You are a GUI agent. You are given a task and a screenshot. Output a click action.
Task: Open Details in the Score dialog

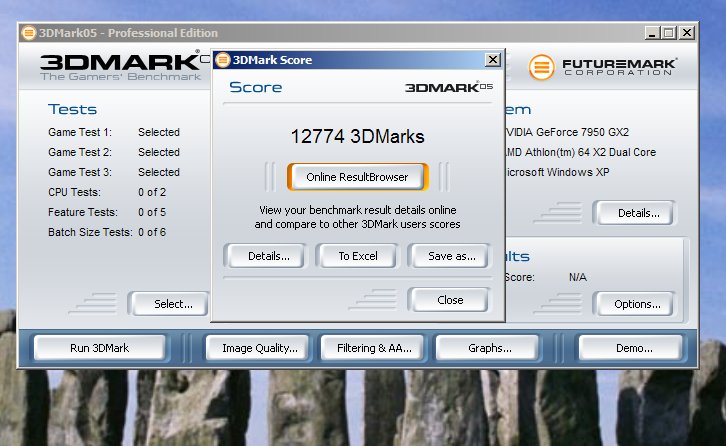click(x=266, y=256)
